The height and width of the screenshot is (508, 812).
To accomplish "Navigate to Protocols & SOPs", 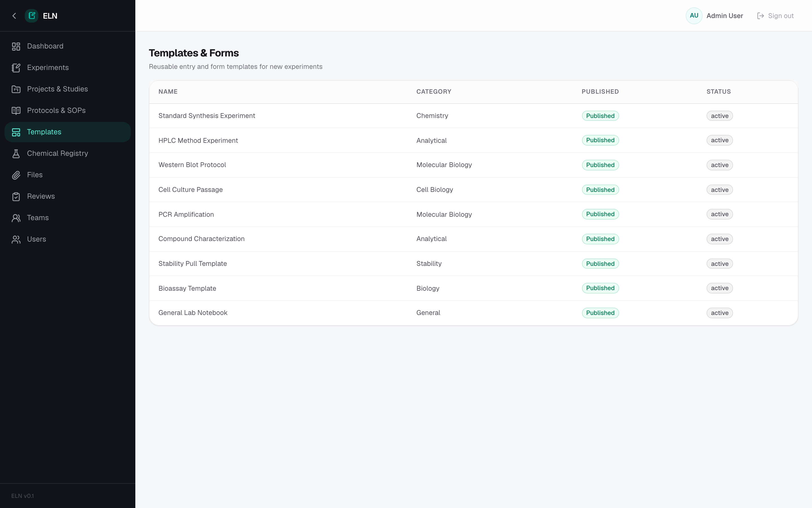I will coord(67,111).
